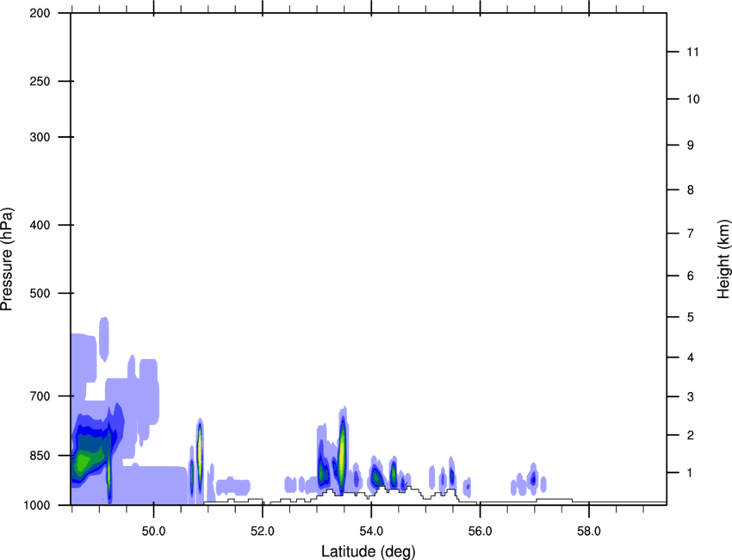Click the 9 km height label

691,146
